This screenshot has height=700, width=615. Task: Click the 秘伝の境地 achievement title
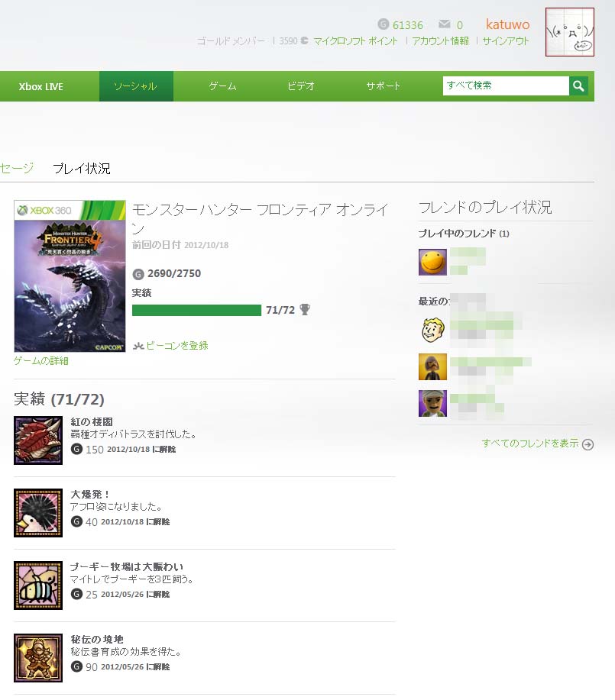pos(97,639)
